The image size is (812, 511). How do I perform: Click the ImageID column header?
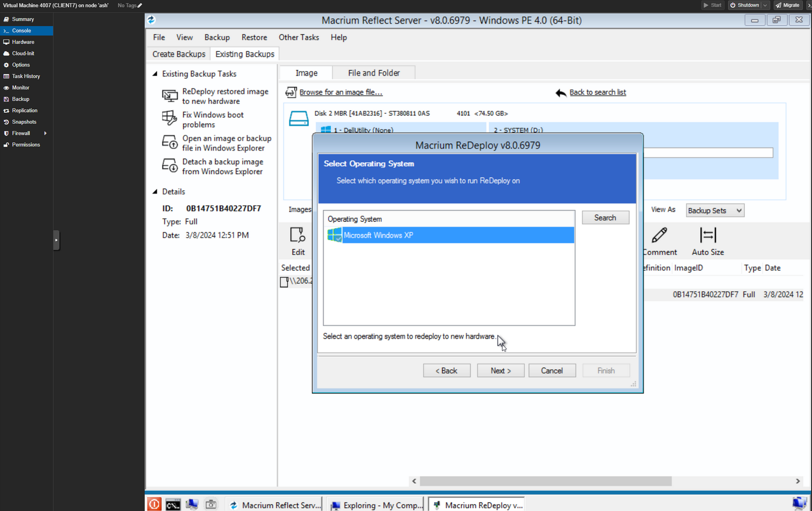[x=688, y=268]
